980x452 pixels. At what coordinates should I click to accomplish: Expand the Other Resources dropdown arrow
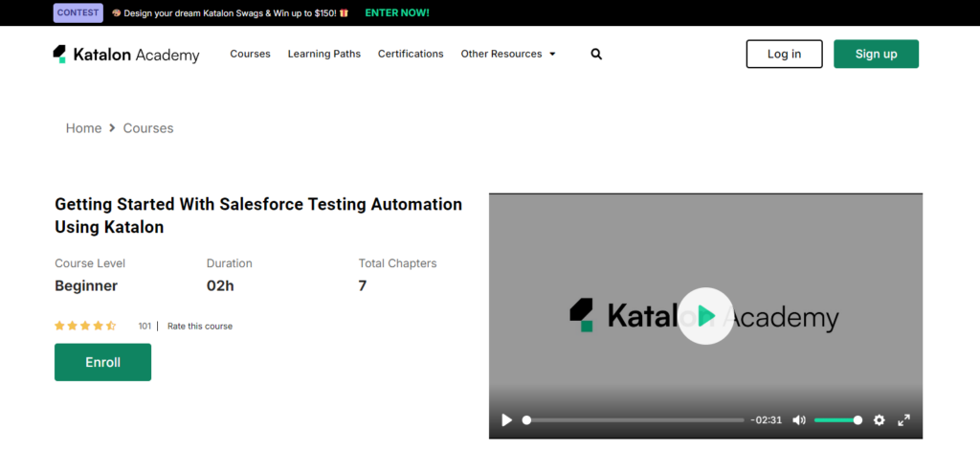552,55
